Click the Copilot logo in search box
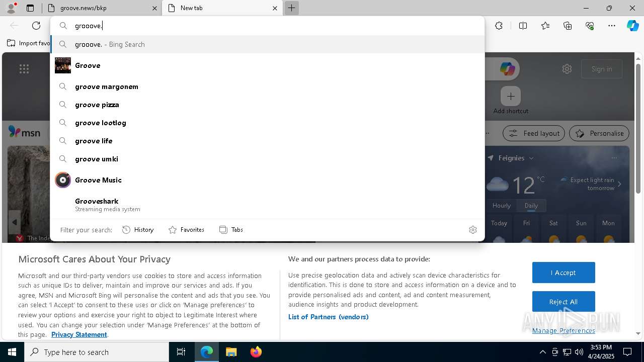The image size is (644, 362). 507,69
